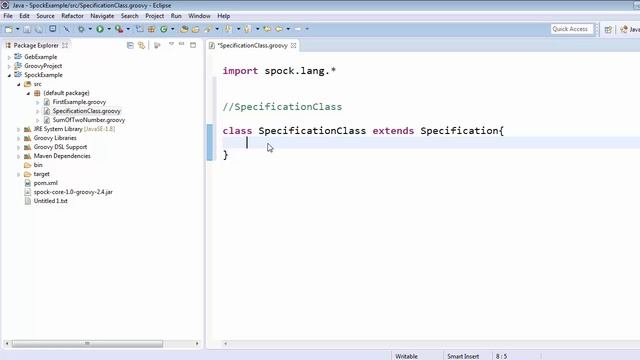Open the Navigate menu

[102, 16]
